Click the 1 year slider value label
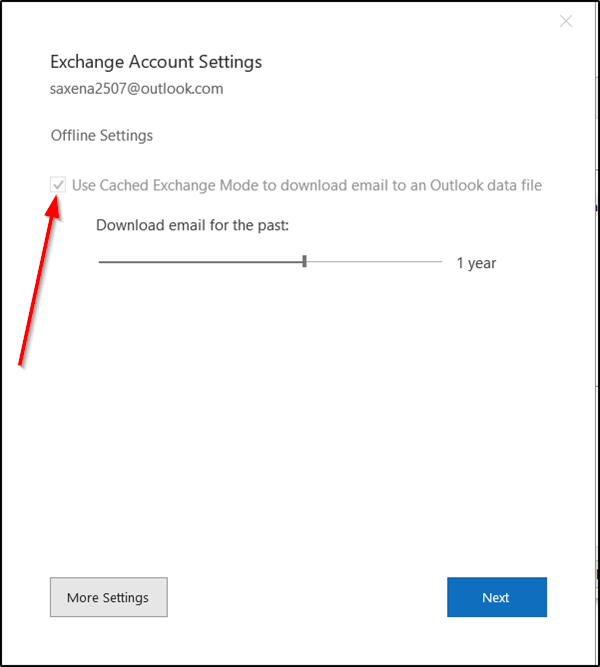This screenshot has width=600, height=667. [x=476, y=263]
